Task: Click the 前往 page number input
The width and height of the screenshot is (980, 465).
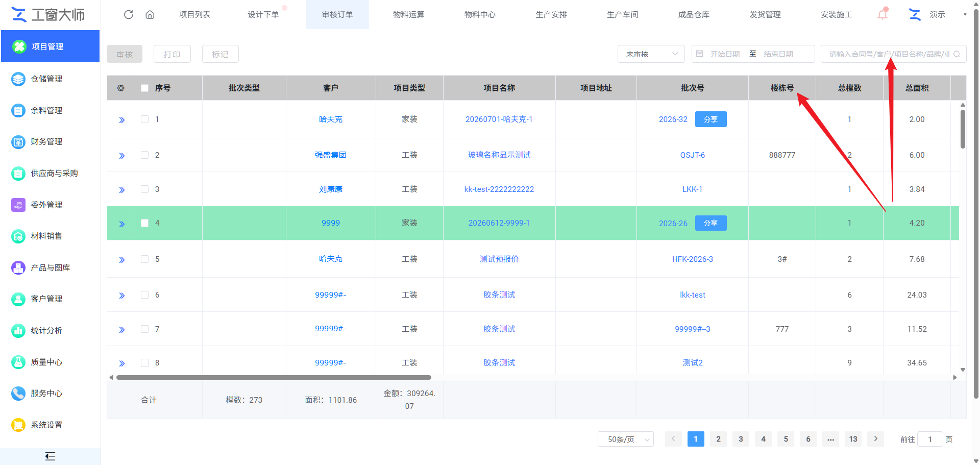Action: point(930,439)
